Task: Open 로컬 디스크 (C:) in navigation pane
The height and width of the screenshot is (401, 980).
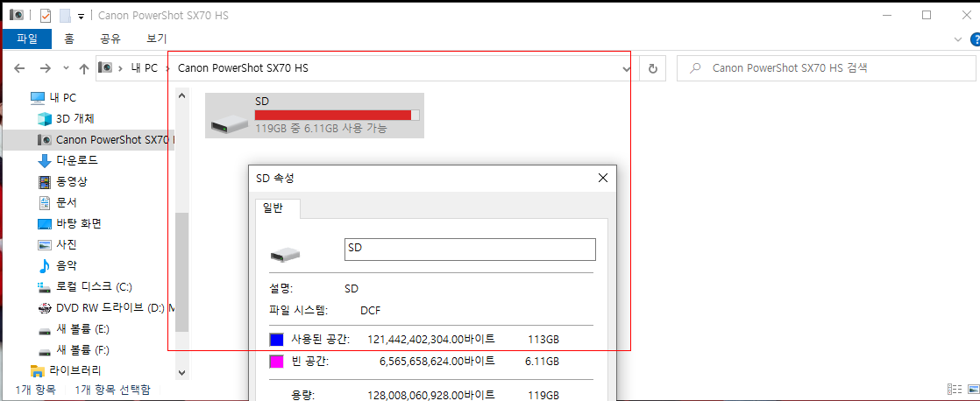Action: pos(94,286)
